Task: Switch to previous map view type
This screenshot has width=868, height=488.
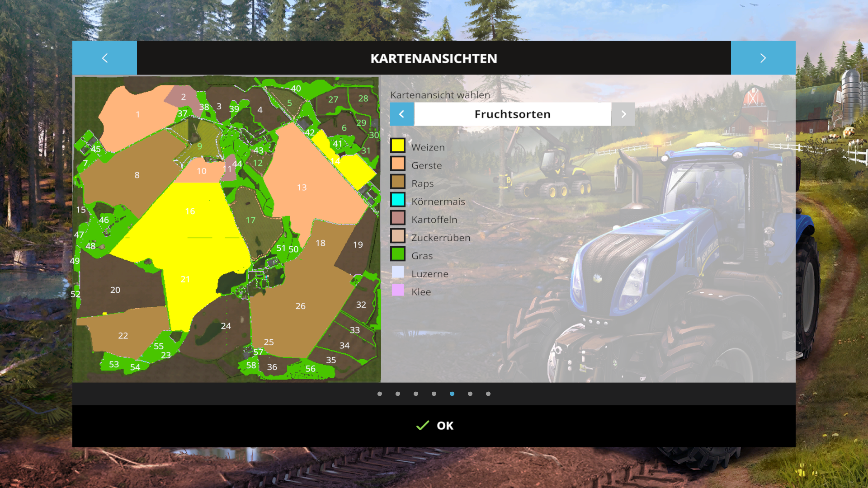Action: (x=402, y=114)
